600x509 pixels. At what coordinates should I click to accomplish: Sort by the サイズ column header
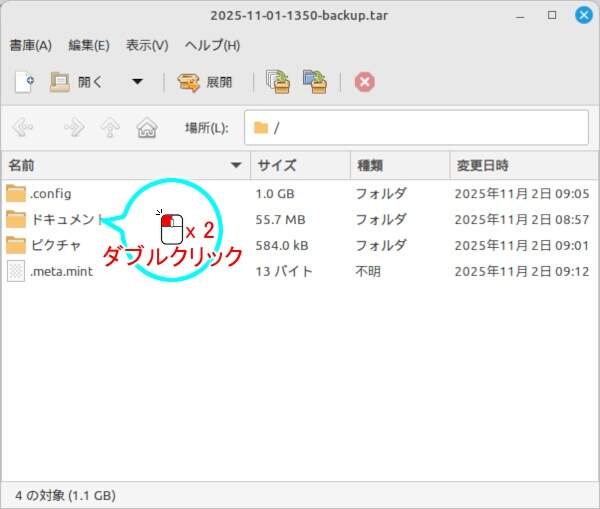point(300,165)
